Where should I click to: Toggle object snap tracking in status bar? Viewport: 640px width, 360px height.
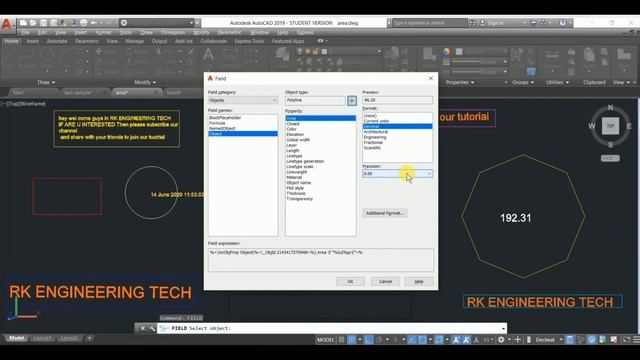tap(412, 340)
